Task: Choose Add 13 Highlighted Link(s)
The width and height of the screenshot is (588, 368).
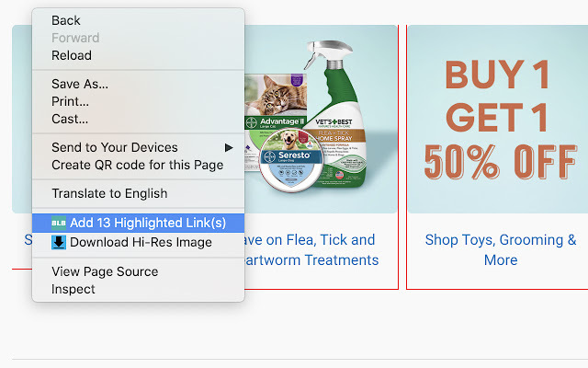Action: 139,223
